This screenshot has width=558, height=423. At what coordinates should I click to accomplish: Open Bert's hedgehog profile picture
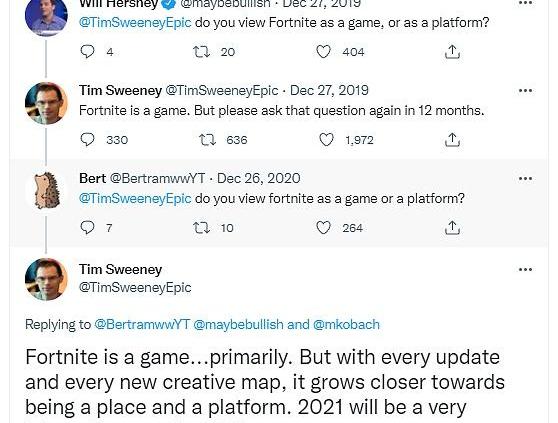pyautogui.click(x=46, y=190)
